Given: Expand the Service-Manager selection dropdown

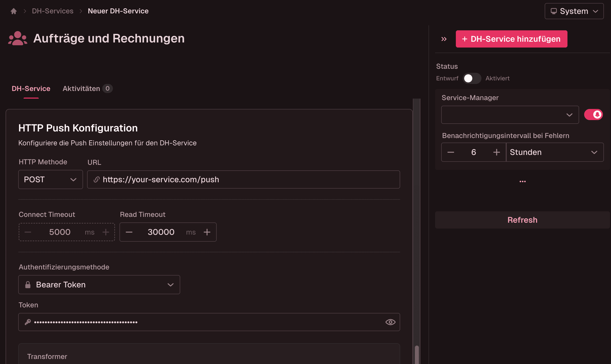Looking at the screenshot, I should pos(510,115).
